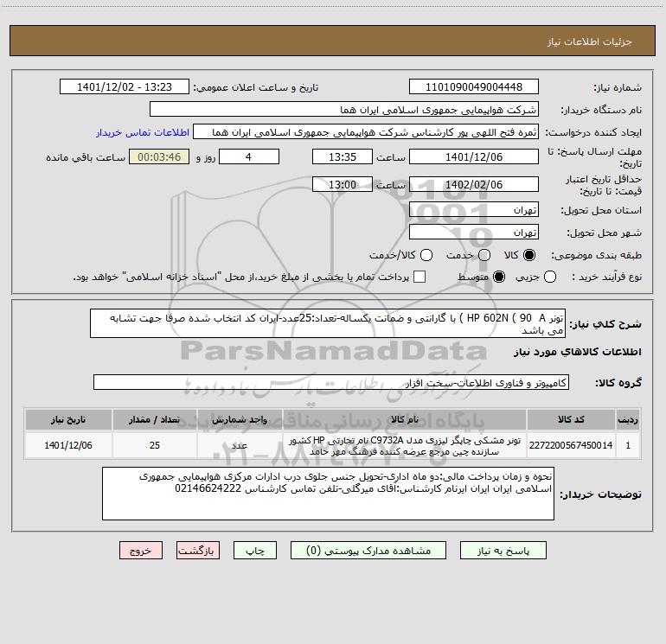The image size is (666, 644).
Task: Click the شهر محل تحویل label
Action: coord(604,233)
